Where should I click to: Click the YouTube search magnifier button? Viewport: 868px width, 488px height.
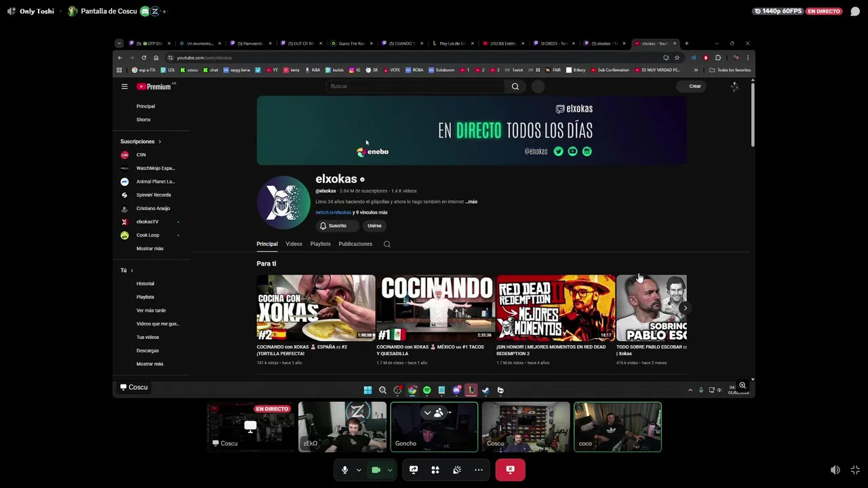(515, 86)
